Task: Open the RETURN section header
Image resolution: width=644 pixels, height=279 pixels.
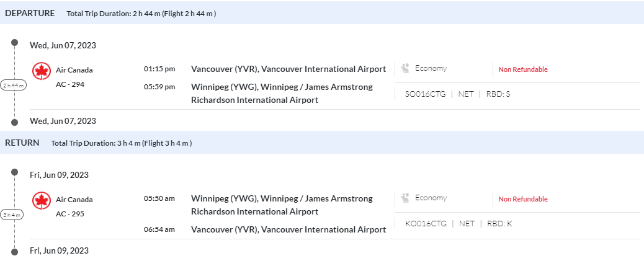Action: (22, 143)
